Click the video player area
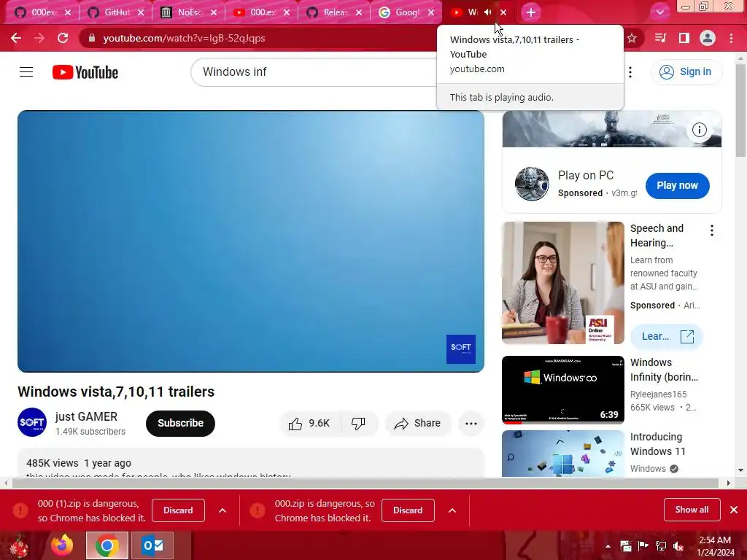Screen dimensions: 747x560 click(251, 241)
